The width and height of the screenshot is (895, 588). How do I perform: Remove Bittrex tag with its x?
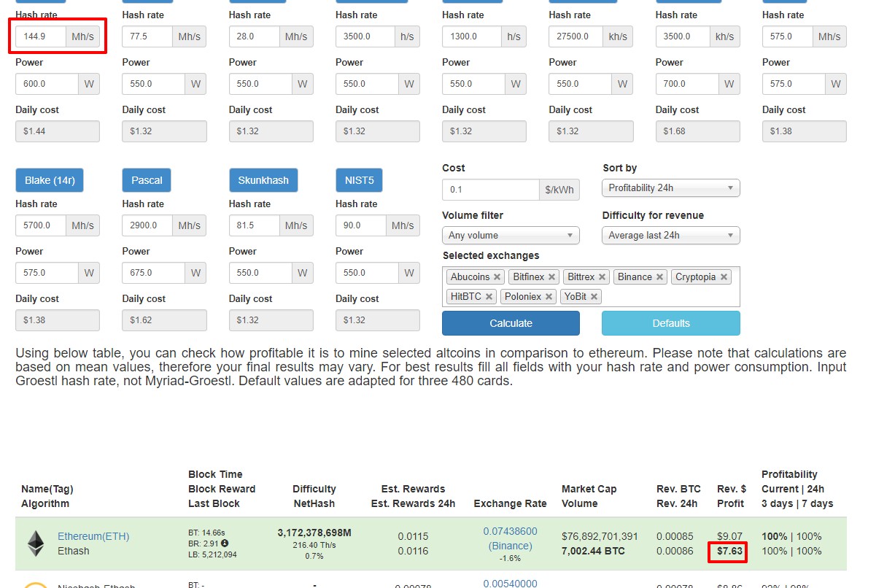602,277
